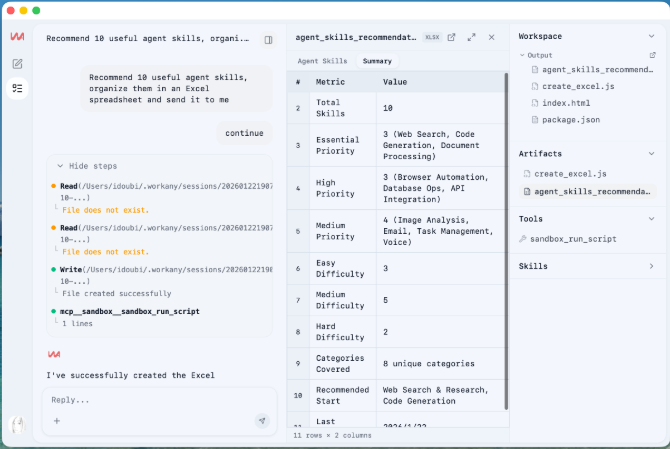The image size is (670, 449).
Task: Expand the file preview to fullscreen
Action: (x=471, y=37)
